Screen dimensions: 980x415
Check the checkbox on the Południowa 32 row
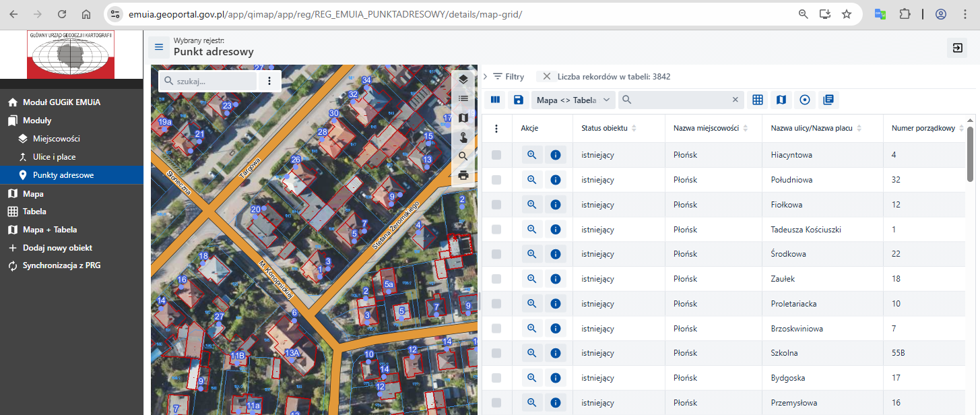496,179
